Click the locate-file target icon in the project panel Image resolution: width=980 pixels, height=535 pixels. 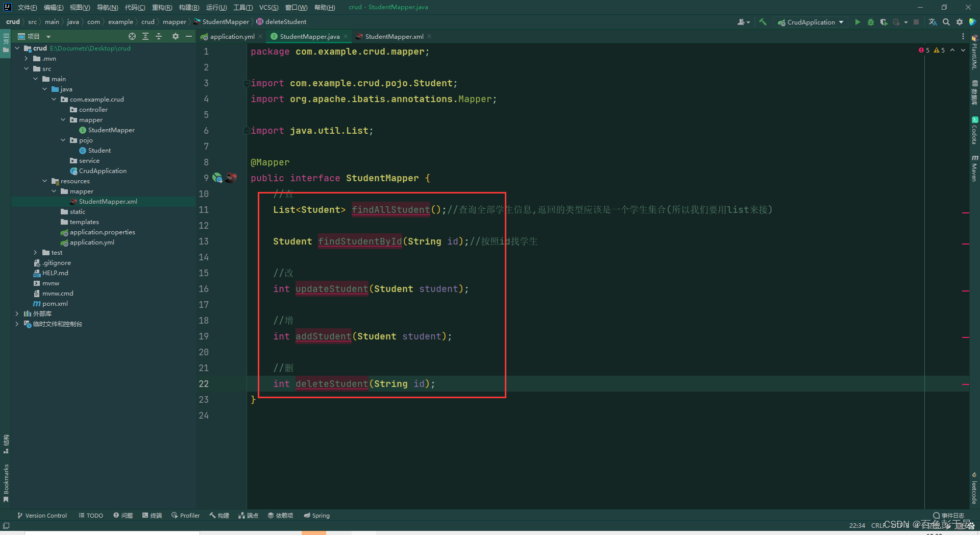pos(132,36)
